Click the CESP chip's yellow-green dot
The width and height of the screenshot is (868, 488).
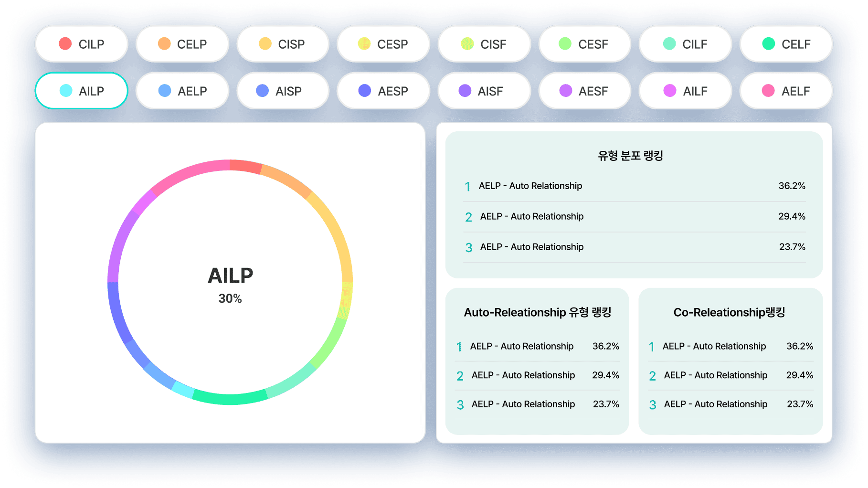pos(364,44)
